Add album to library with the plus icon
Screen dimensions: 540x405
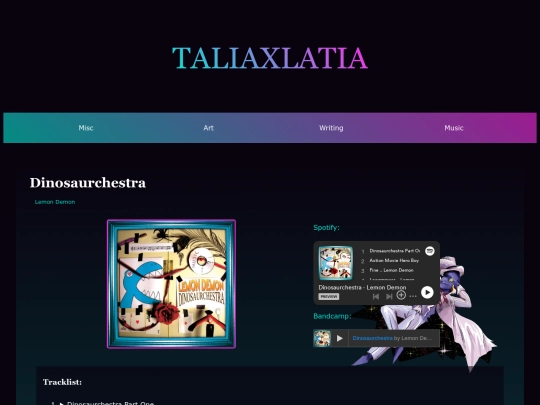[401, 295]
